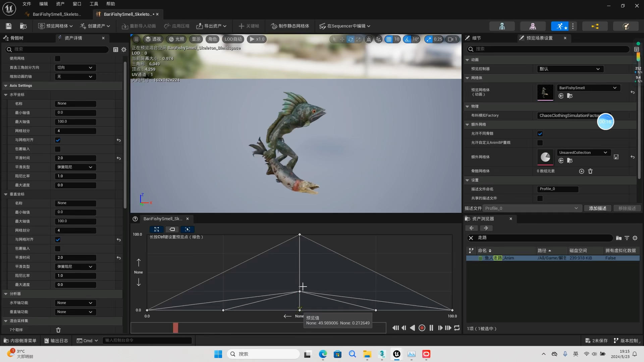This screenshot has width=644, height=362.
Task: Save the UnsavedCollection additional mesh
Action: pyautogui.click(x=616, y=157)
